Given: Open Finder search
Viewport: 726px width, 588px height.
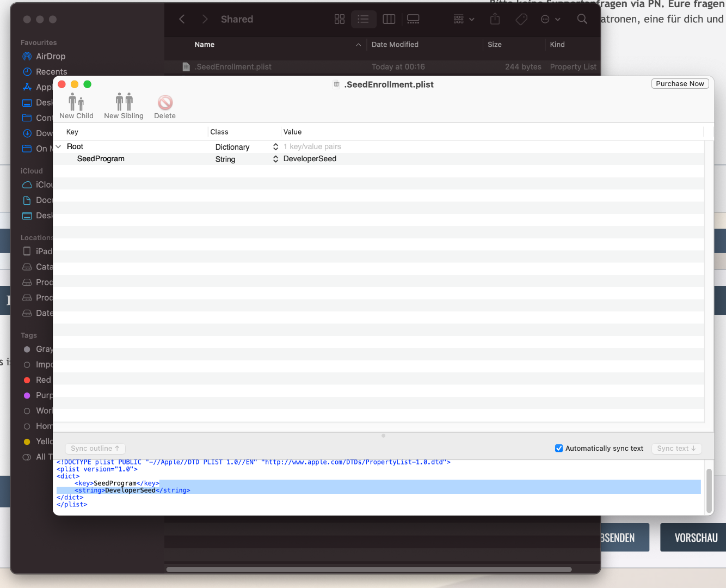Looking at the screenshot, I should pyautogui.click(x=582, y=20).
